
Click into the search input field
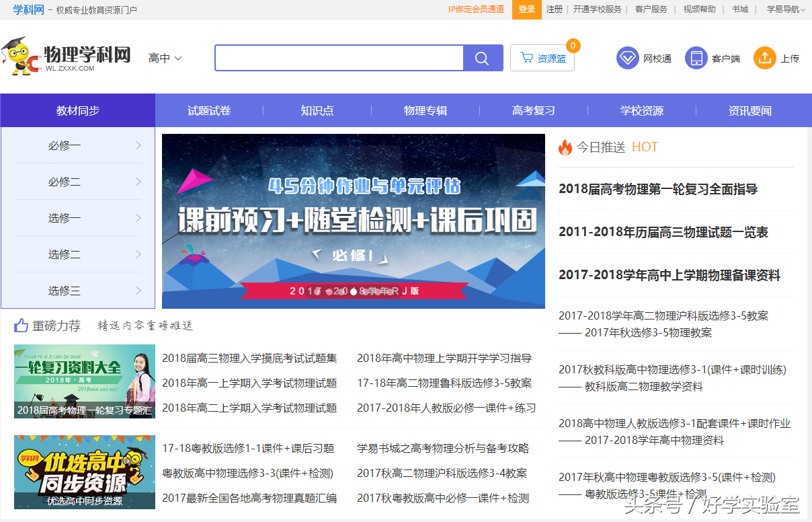(x=339, y=59)
